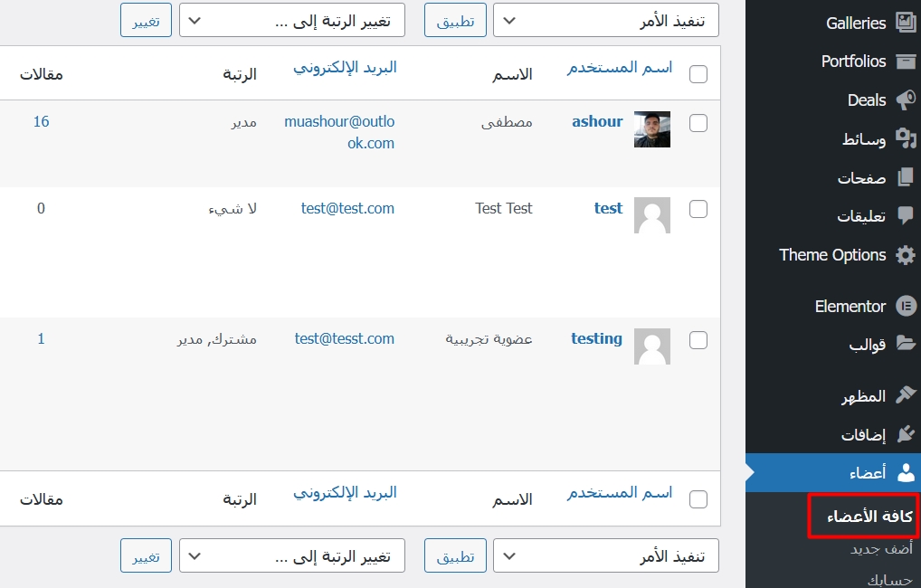Screen dimensions: 921x588
Task: Open the bottom bulk action (تنفيذ الأمر) dropdown
Action: 605,555
